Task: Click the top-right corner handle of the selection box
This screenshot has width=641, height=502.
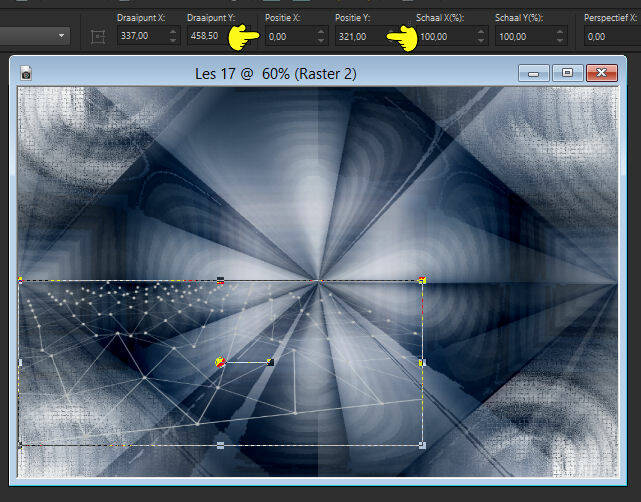Action: [x=422, y=280]
